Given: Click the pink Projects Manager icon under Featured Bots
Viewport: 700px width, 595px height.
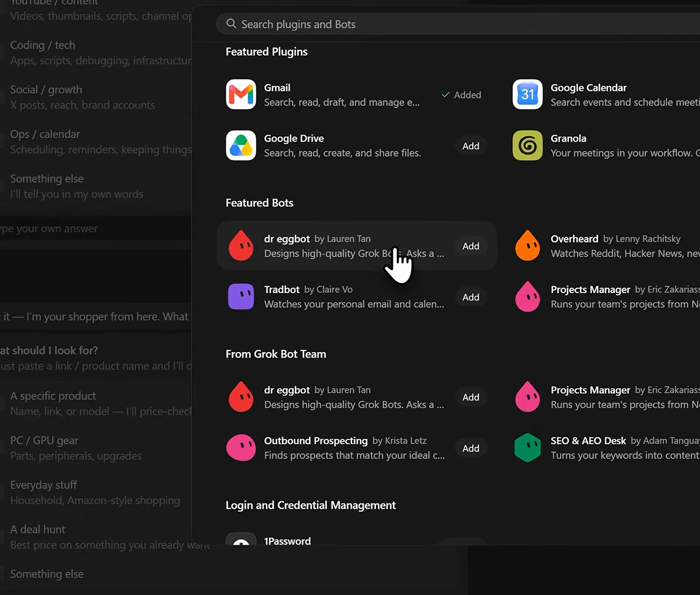Looking at the screenshot, I should click(527, 297).
